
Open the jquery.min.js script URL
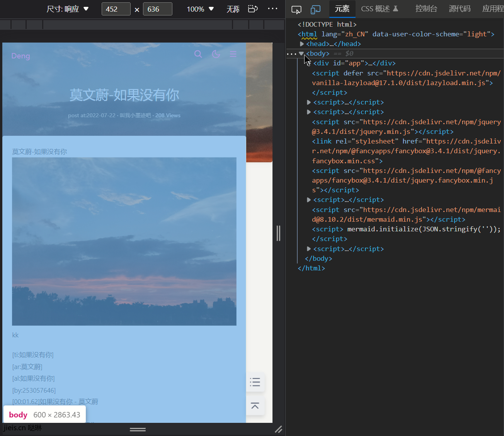[406, 127]
